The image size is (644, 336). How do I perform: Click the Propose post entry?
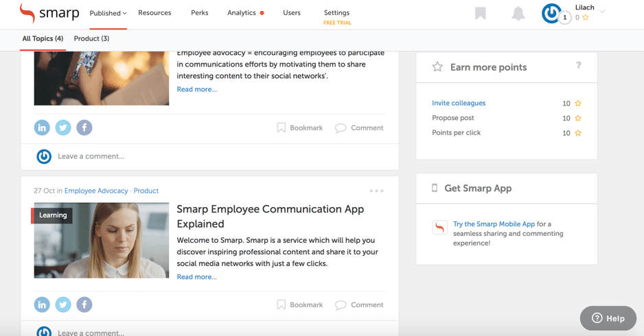(x=452, y=118)
